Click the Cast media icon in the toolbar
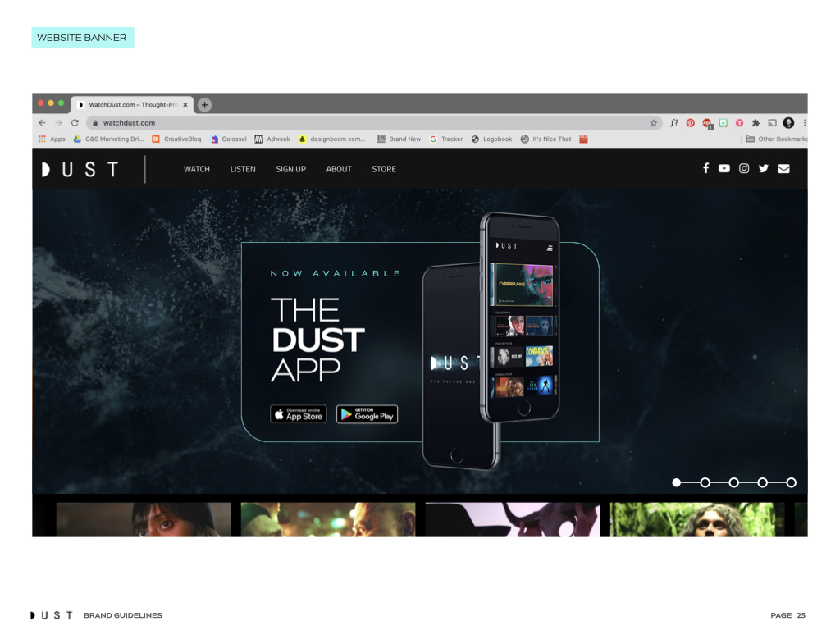The width and height of the screenshot is (840, 630). point(772,123)
